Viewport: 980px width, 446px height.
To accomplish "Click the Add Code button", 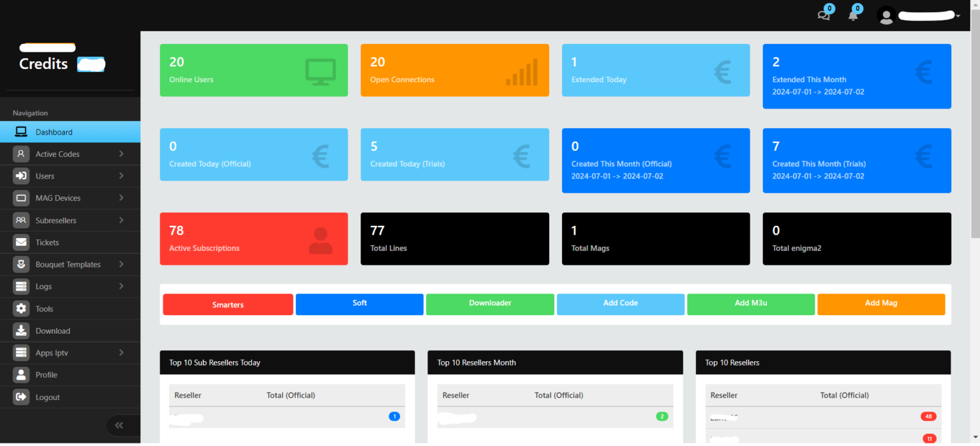I will click(621, 304).
